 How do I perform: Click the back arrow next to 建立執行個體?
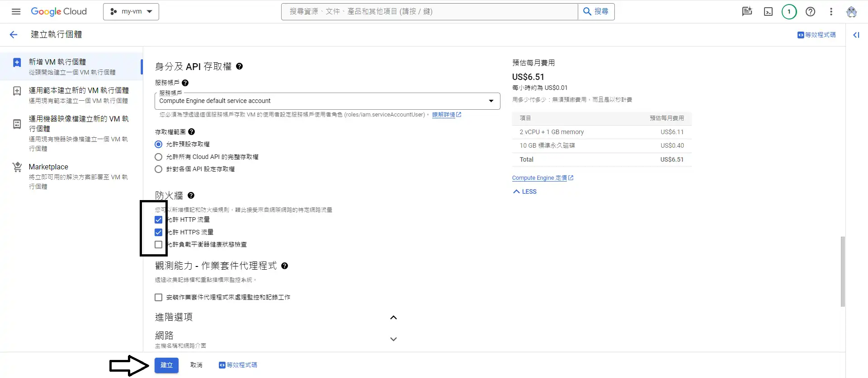(14, 35)
